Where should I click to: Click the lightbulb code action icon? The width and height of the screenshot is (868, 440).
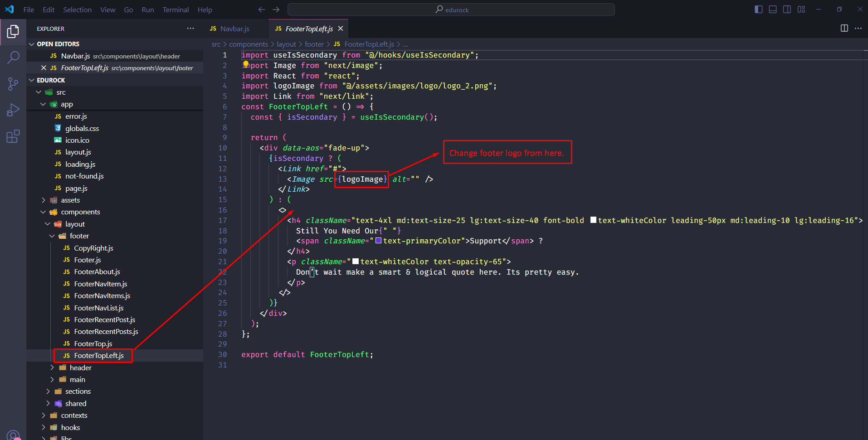(x=246, y=65)
